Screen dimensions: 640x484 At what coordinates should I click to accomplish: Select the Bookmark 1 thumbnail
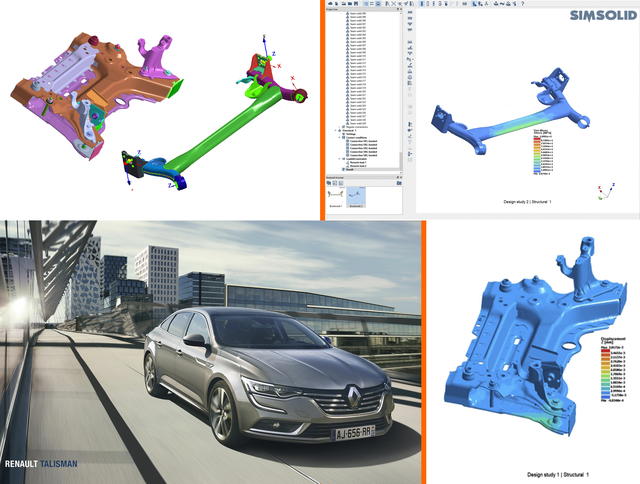click(x=336, y=198)
